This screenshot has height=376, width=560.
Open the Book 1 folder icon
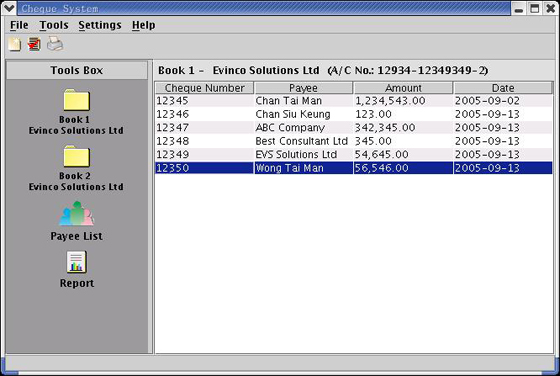click(76, 100)
